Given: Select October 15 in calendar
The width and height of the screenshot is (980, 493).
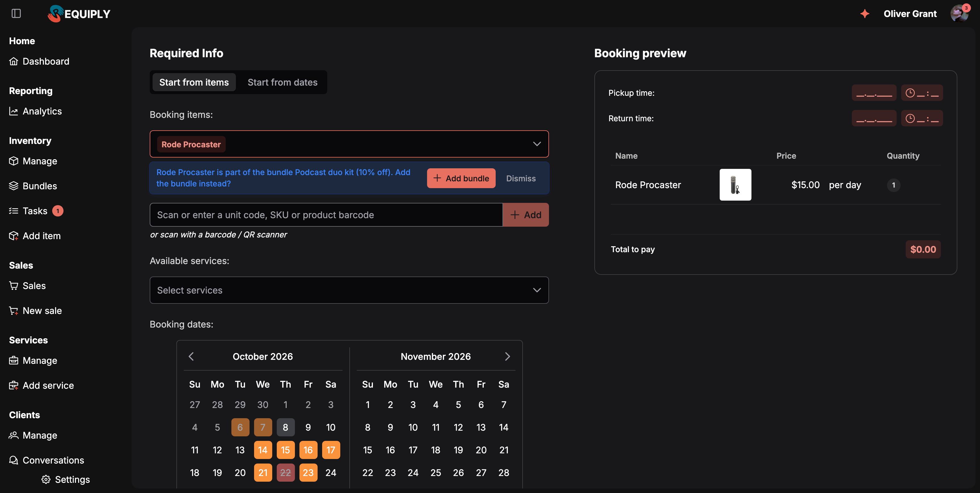Looking at the screenshot, I should tap(285, 450).
